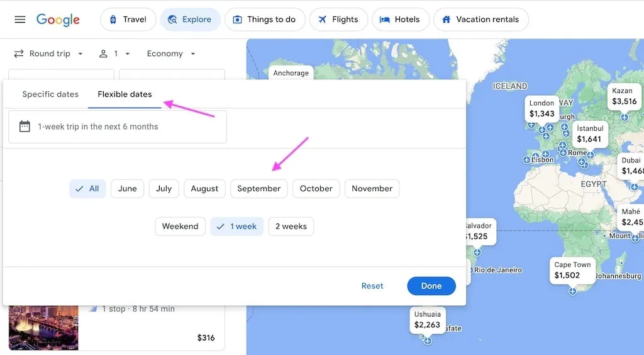Select the London $1,343 price label

[x=541, y=108]
